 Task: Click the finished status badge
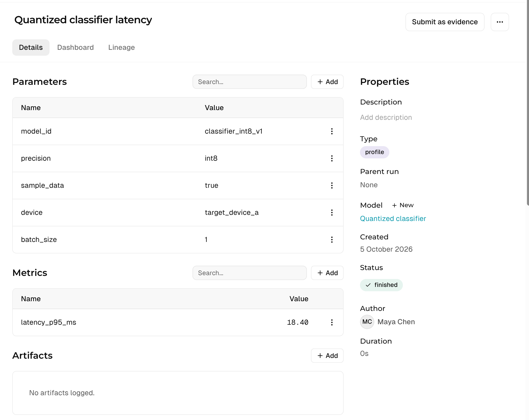(381, 285)
